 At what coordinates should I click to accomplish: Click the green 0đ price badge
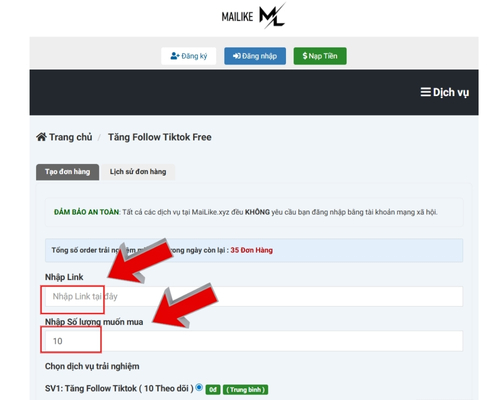click(213, 389)
